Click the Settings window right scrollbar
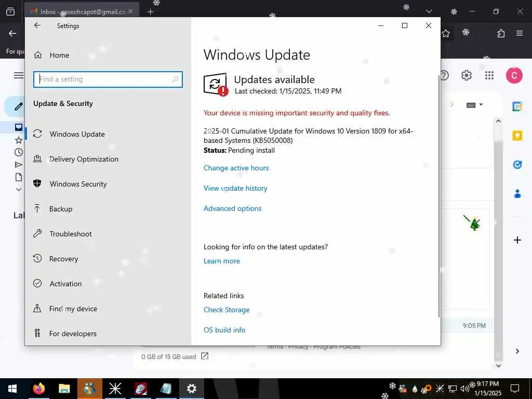 pyautogui.click(x=439, y=197)
